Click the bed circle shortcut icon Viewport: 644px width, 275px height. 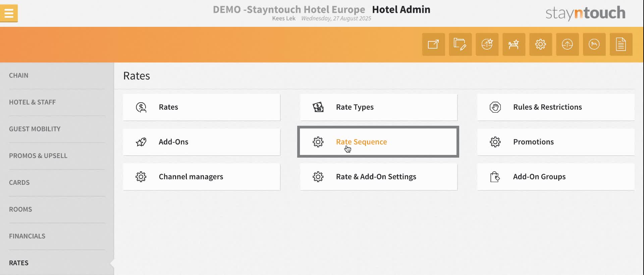pyautogui.click(x=594, y=44)
